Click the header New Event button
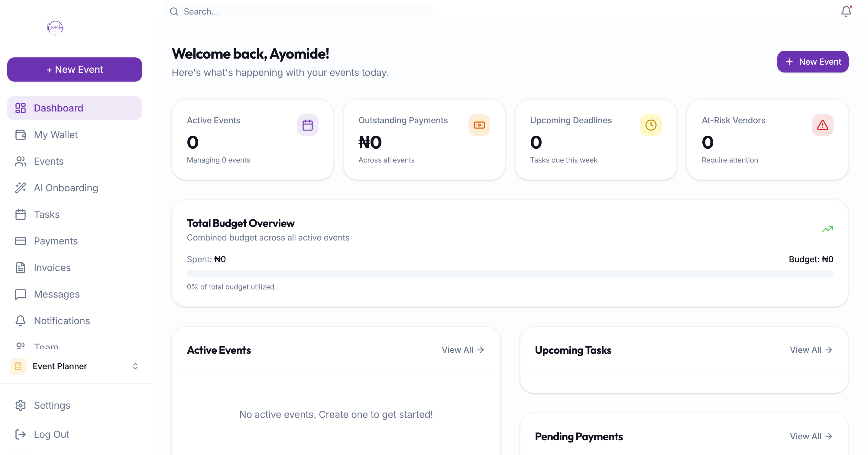868x455 pixels. pyautogui.click(x=812, y=62)
